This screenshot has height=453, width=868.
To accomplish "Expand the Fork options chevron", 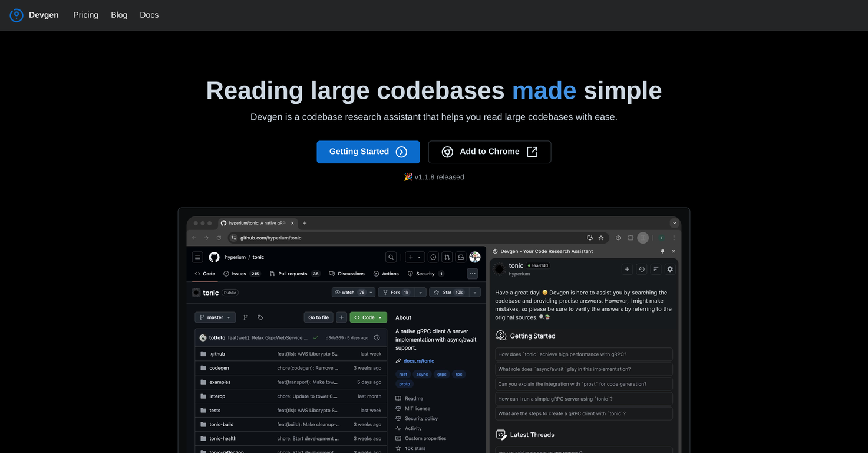I will point(420,292).
